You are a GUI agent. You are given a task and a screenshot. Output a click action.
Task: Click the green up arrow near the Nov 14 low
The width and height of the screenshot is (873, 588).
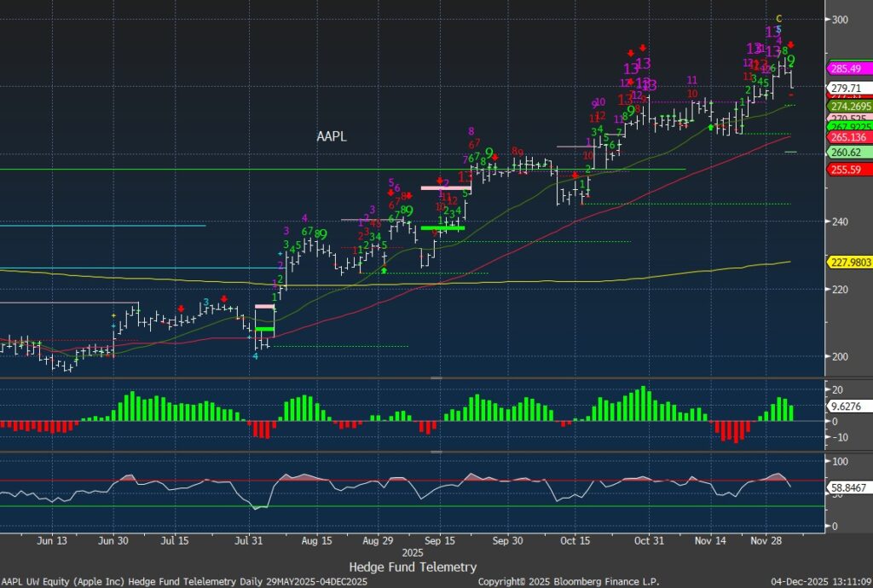click(x=712, y=127)
